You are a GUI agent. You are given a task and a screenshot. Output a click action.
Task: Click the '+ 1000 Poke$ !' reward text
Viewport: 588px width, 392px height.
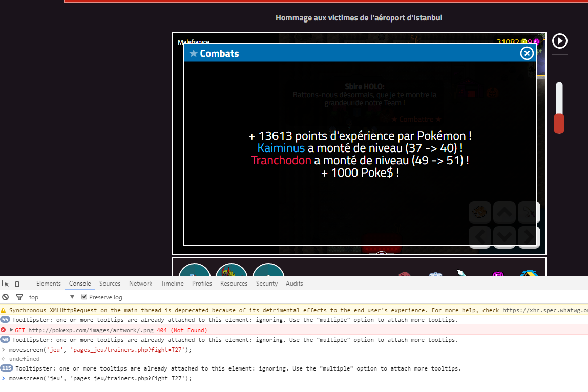[x=360, y=173]
